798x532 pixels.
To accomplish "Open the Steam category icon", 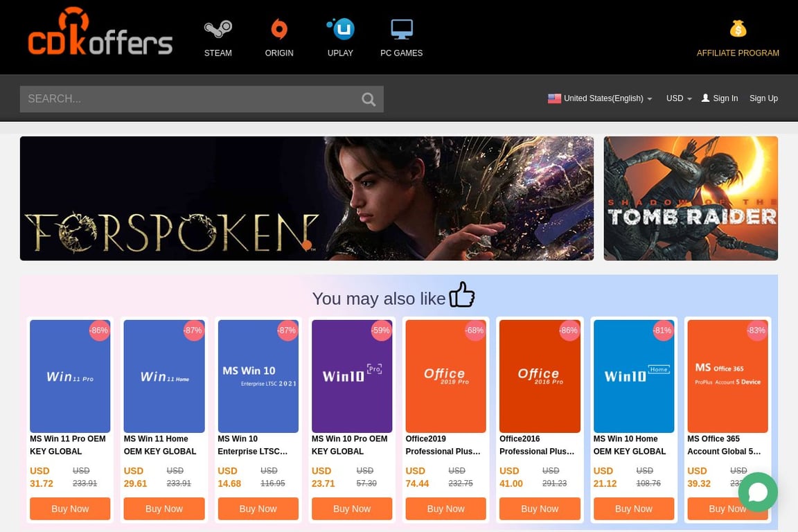I will 218,29.
